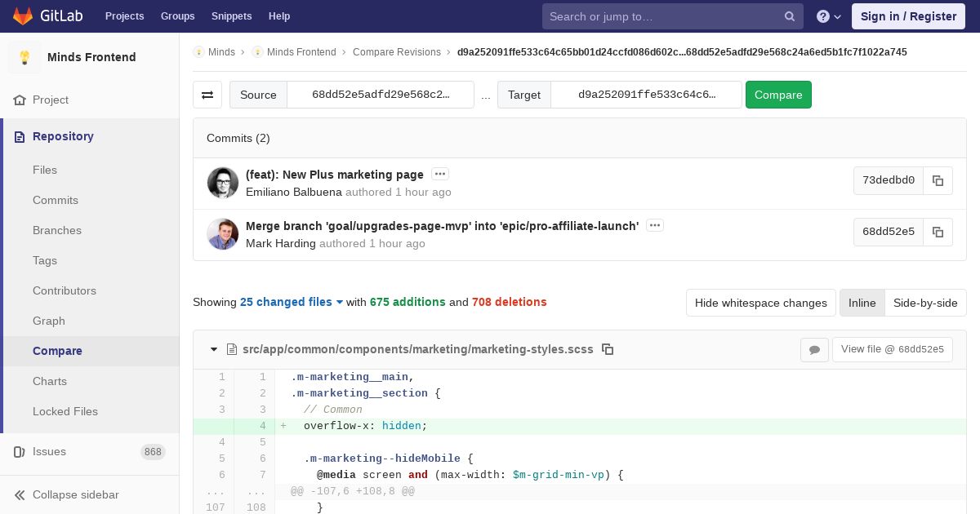980x514 pixels.
Task: Copy marketing-styles.scss file path
Action: tap(608, 349)
